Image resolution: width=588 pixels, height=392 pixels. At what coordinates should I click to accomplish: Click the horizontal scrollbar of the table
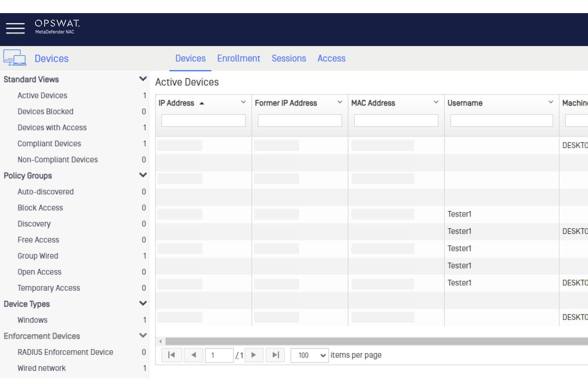[x=376, y=341]
